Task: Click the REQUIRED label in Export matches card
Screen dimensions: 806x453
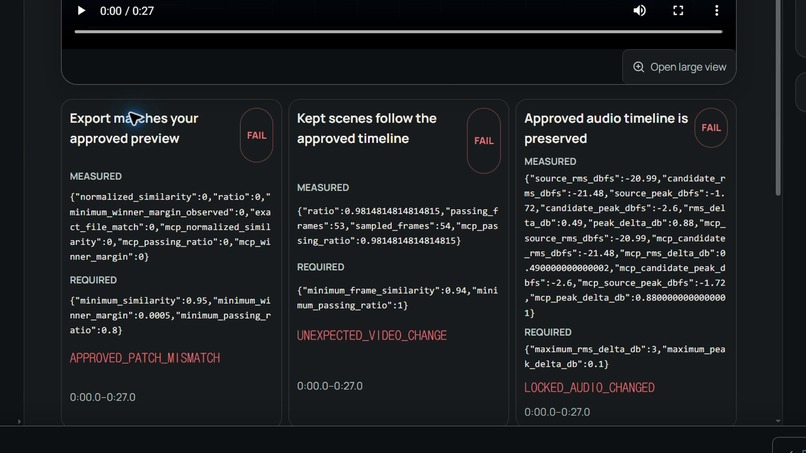Action: point(93,280)
